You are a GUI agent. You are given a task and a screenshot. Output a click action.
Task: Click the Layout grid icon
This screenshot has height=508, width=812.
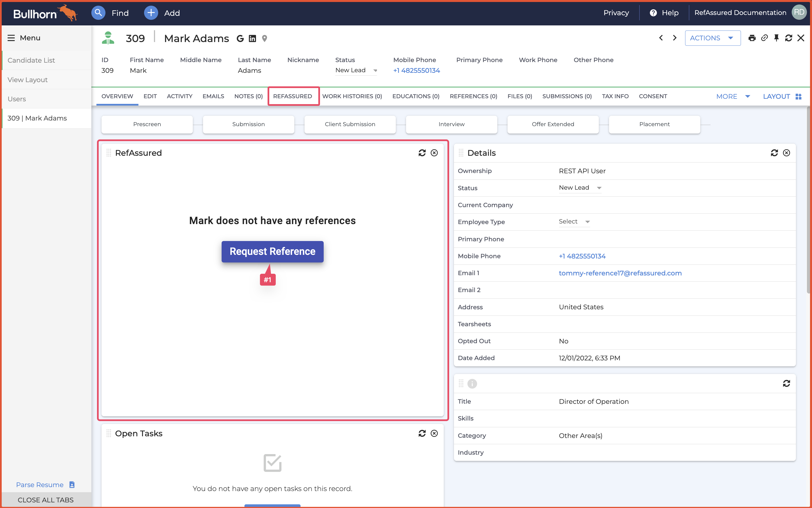tap(798, 97)
